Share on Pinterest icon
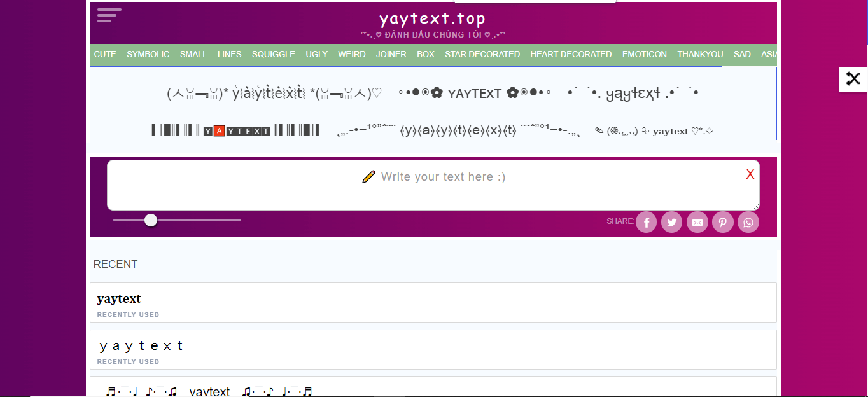The width and height of the screenshot is (868, 397). click(x=723, y=222)
